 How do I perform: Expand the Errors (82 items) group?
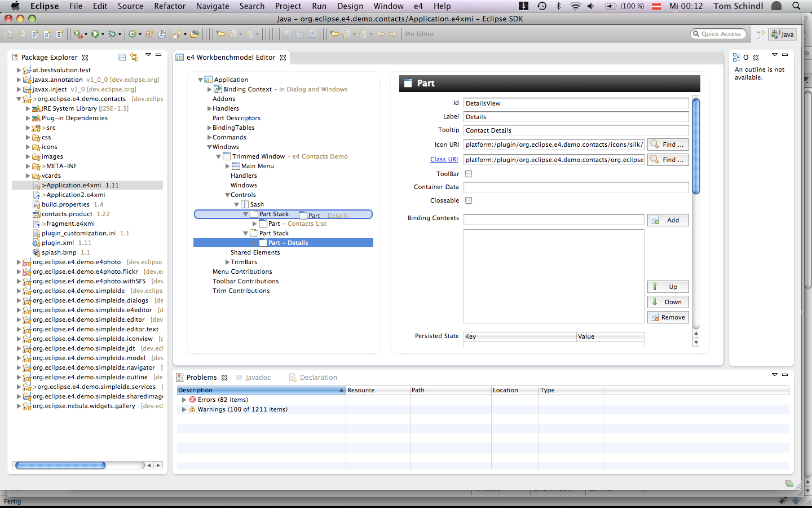184,400
